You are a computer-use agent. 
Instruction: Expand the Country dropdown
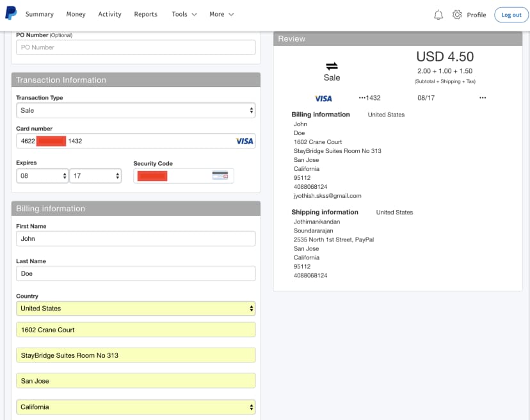coord(136,309)
